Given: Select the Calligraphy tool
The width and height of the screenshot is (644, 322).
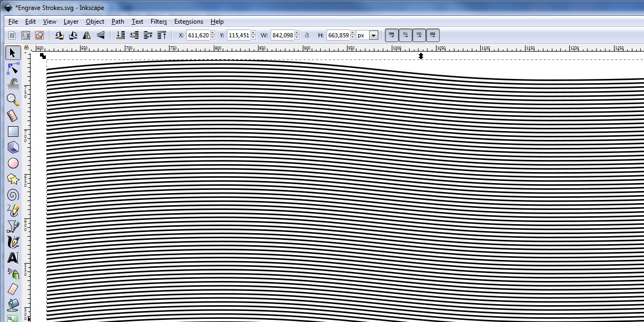Looking at the screenshot, I should 13,241.
